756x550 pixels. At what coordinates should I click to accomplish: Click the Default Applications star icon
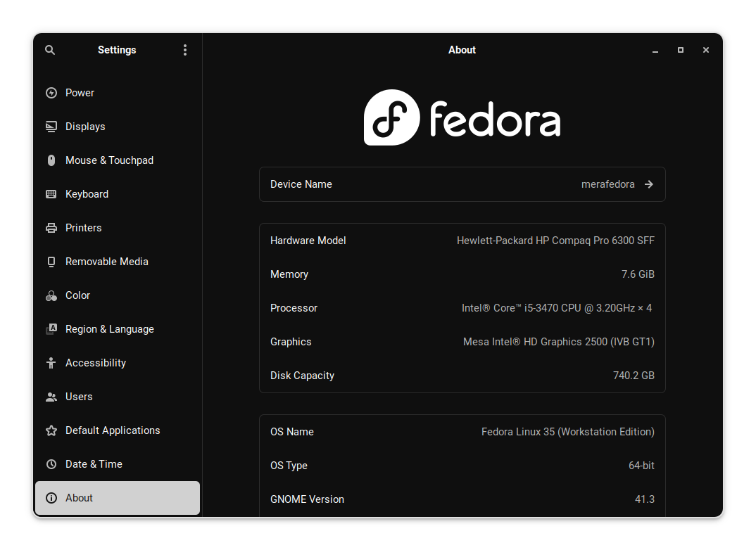[x=51, y=430]
